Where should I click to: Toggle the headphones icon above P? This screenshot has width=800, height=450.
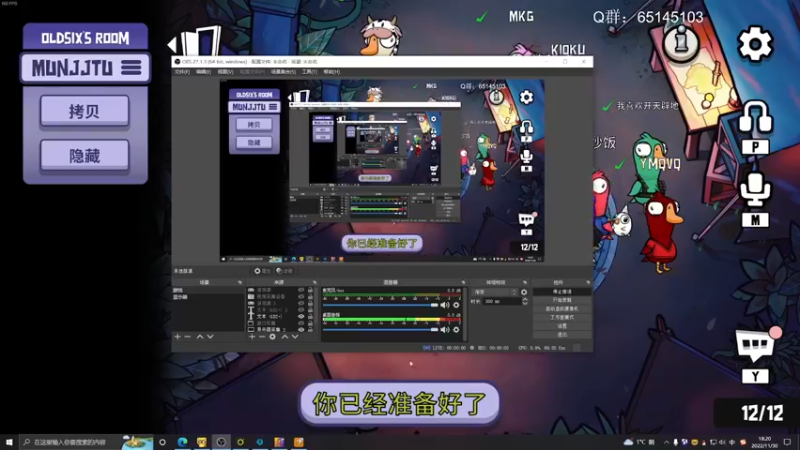755,117
